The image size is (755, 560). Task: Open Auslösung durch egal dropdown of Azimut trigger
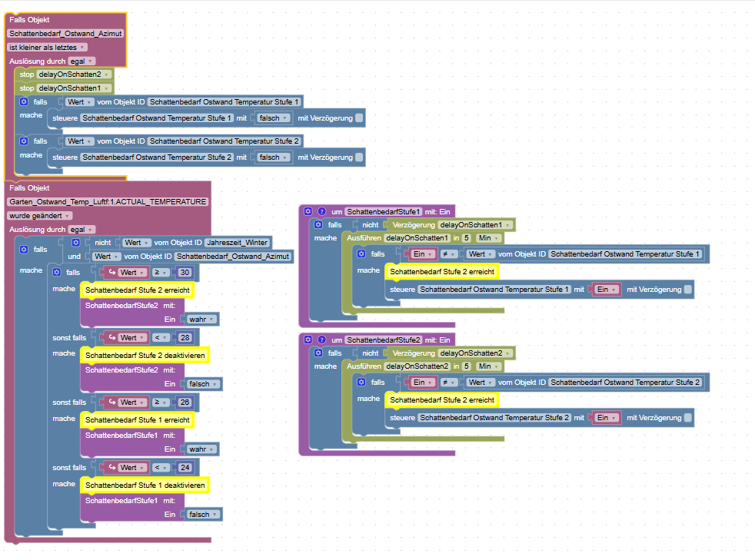81,61
